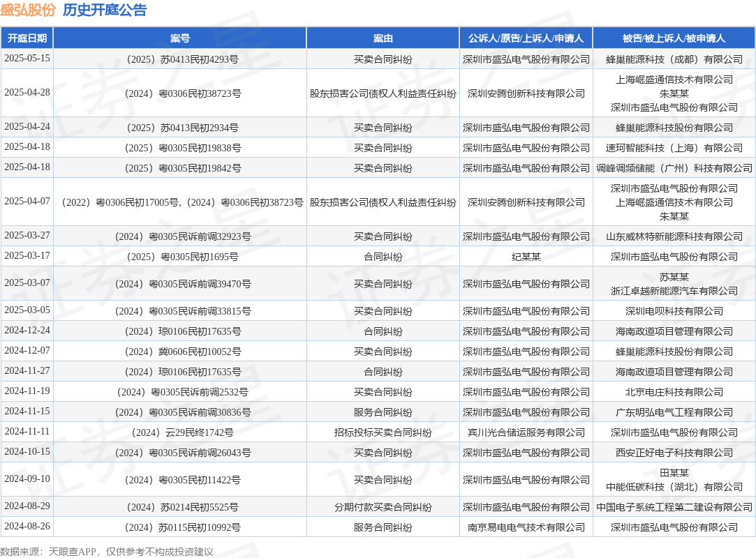The width and height of the screenshot is (756, 558).
Task: Click defendant 山东威林特新能源科技有限公司
Action: 674,236
